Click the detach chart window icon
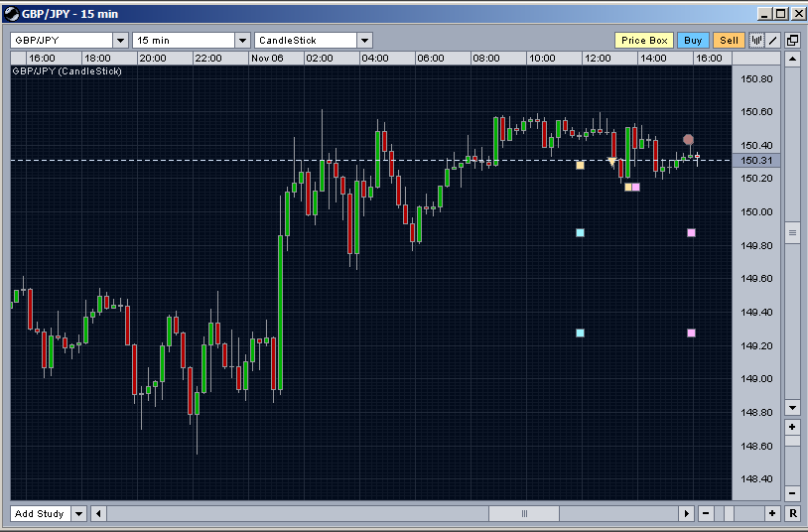This screenshot has height=532, width=808. (x=792, y=41)
